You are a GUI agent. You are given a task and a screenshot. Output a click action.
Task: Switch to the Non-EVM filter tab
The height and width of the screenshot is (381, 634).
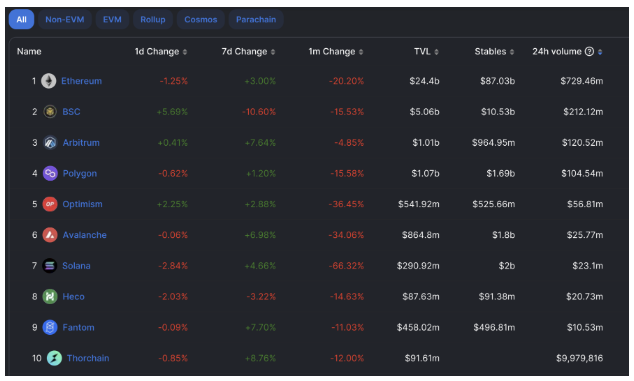coord(65,19)
